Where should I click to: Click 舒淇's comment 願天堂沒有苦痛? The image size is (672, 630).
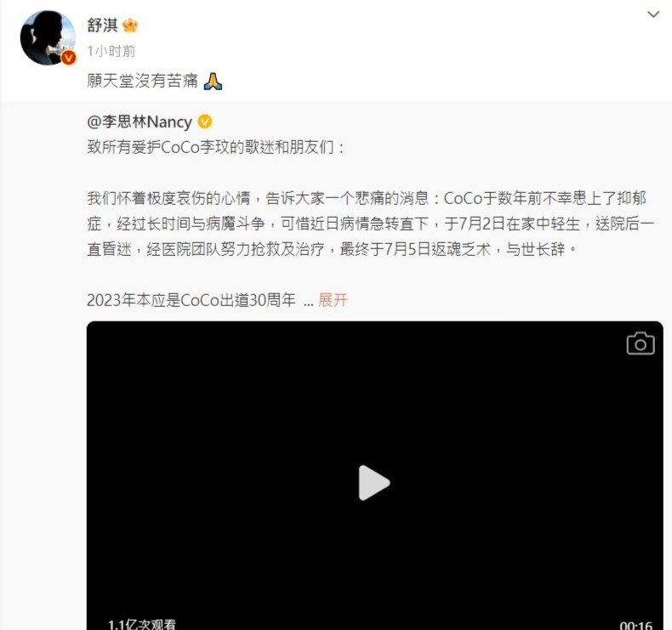point(142,81)
